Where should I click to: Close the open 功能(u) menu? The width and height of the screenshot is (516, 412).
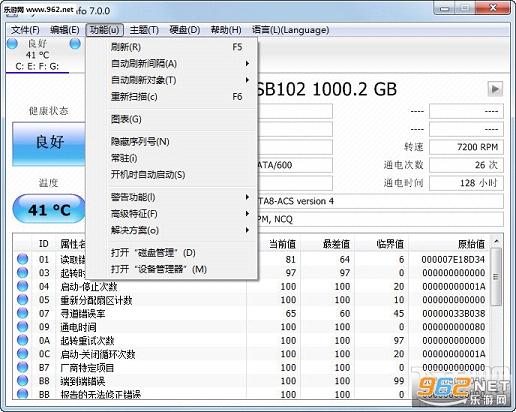[104, 30]
